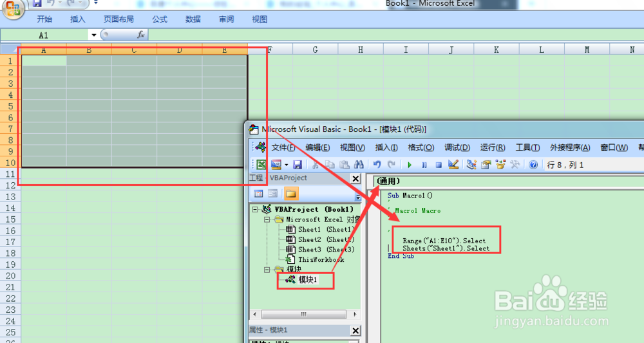
Task: Open the 编辑(E) menu in VBA editor
Action: click(x=317, y=148)
